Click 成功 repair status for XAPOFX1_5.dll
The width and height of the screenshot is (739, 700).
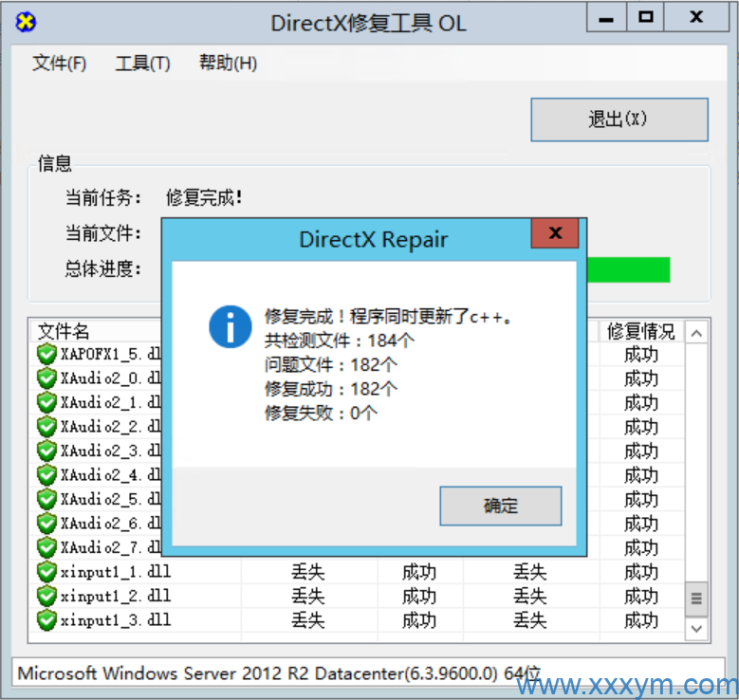coord(641,355)
